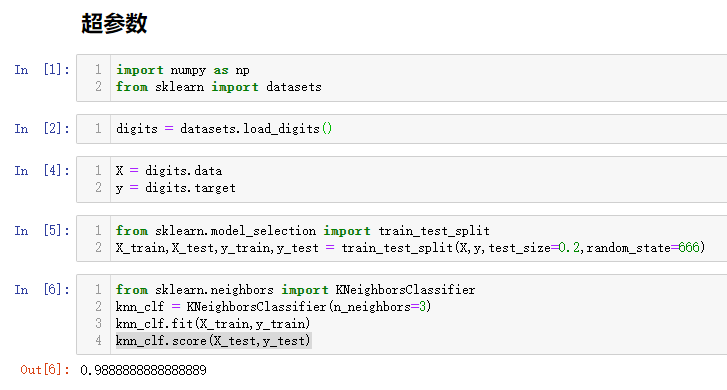Select the In [5] cell prompt
The image size is (727, 390).
[x=42, y=230]
